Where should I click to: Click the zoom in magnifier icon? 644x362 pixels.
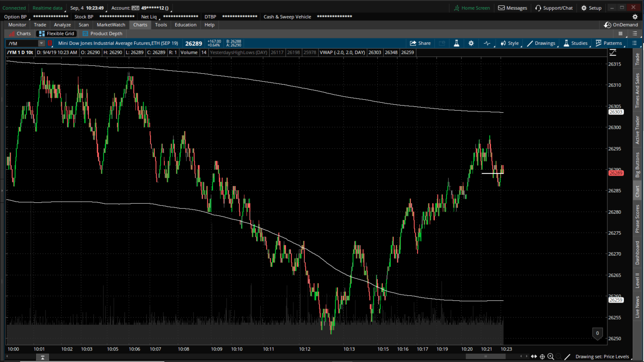[550, 356]
